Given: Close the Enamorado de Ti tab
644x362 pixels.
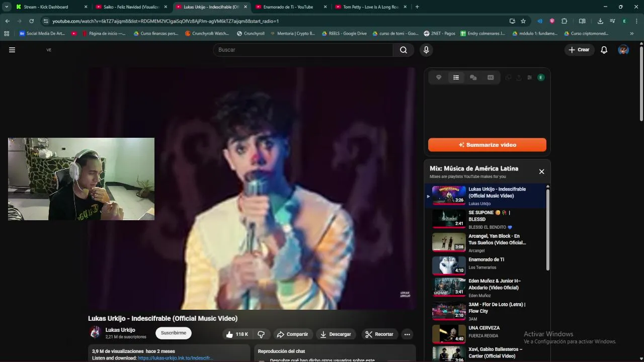Looking at the screenshot, I should click(x=325, y=7).
